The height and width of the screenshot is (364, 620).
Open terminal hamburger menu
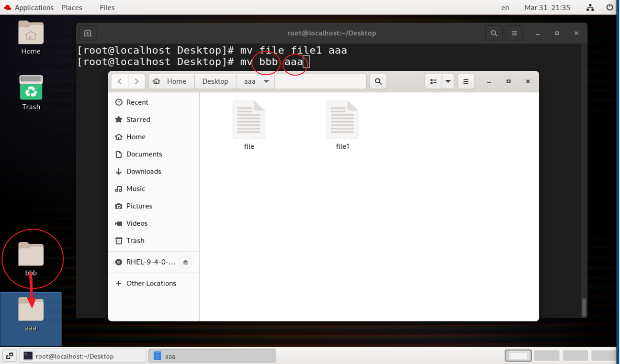click(514, 33)
